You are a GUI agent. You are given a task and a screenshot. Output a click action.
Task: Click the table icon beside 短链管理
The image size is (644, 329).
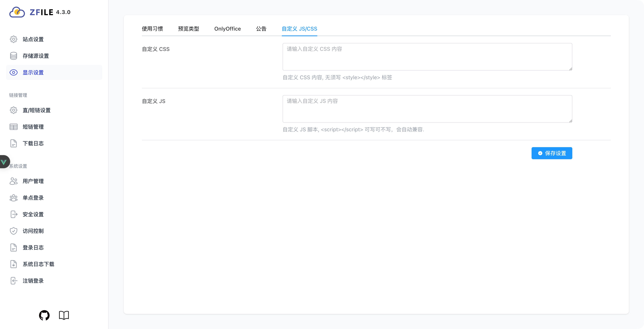coord(14,127)
